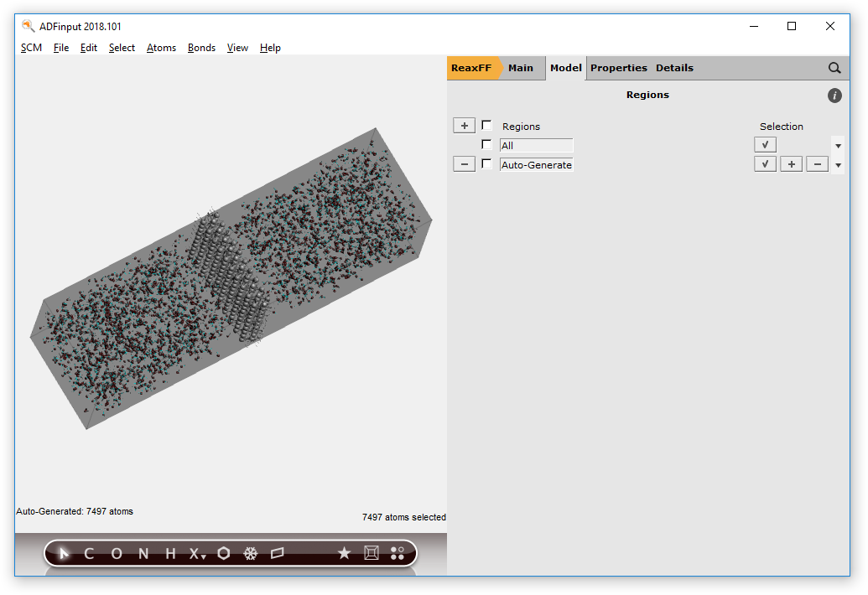
Task: Open the Edit menu
Action: click(89, 48)
